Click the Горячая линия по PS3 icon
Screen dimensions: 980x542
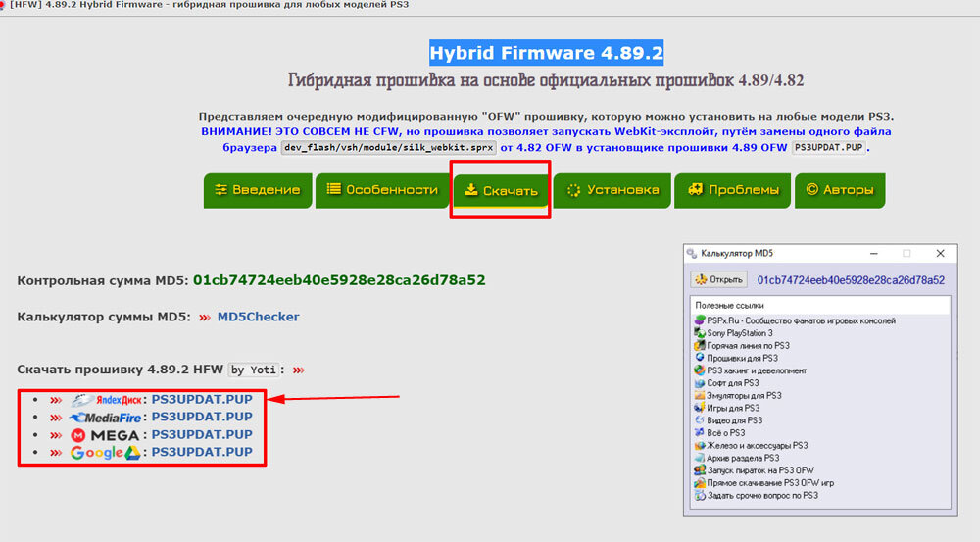(x=700, y=345)
